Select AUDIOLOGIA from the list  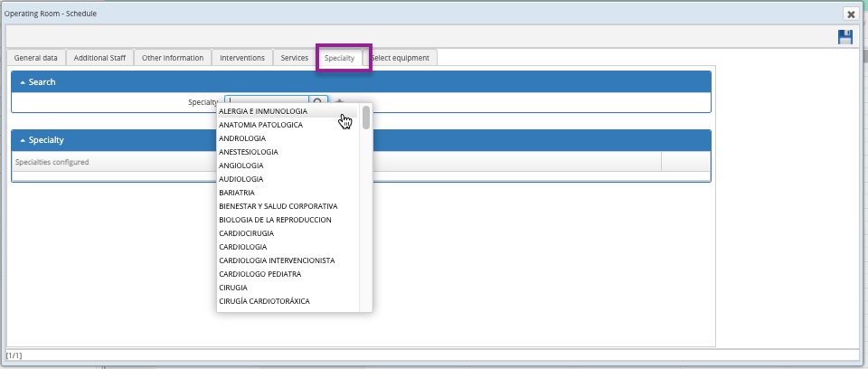288,179
